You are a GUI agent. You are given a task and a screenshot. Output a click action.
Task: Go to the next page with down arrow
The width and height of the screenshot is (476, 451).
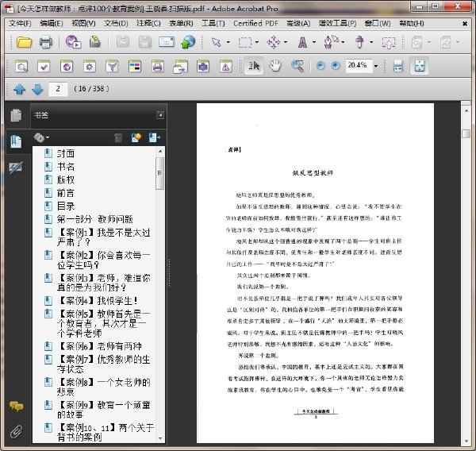click(x=37, y=89)
